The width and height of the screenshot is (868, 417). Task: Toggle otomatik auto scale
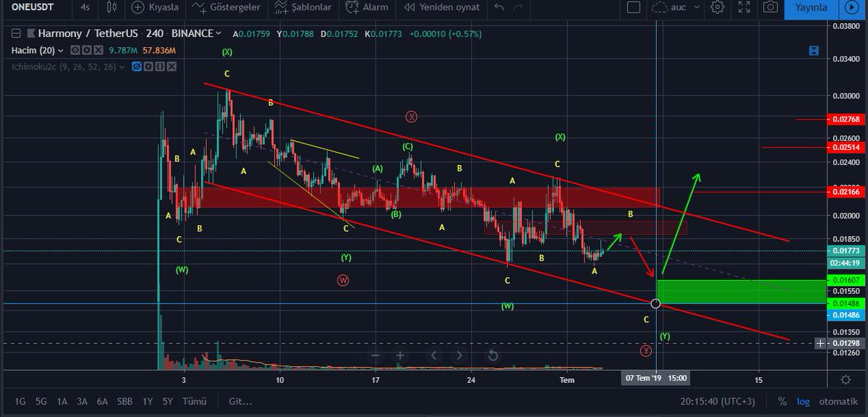point(838,400)
